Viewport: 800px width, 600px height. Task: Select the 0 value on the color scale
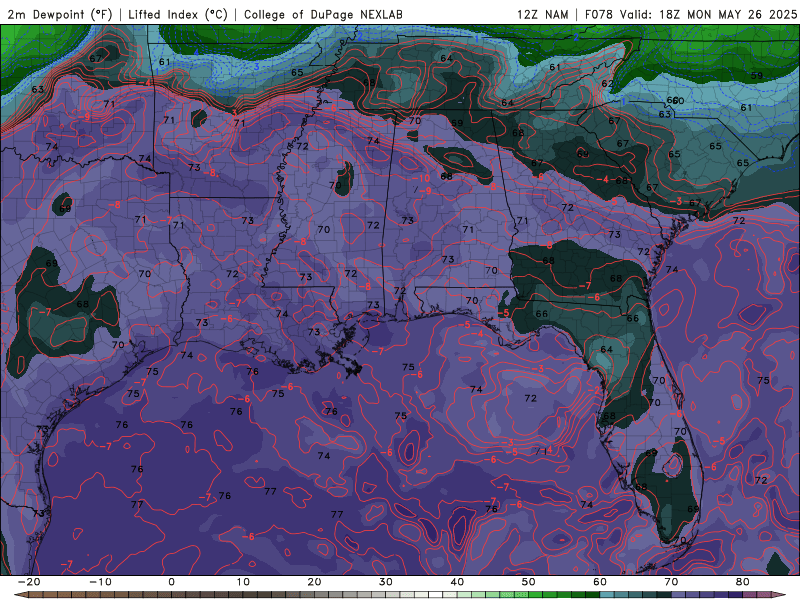[171, 582]
